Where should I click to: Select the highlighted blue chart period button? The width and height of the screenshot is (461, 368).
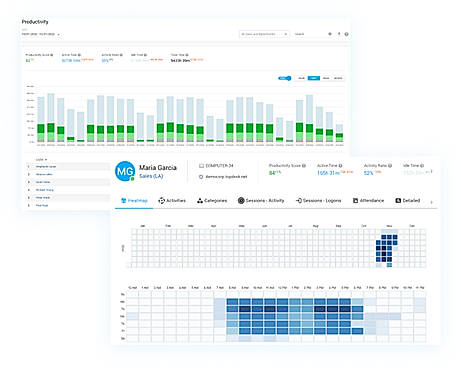(x=314, y=78)
